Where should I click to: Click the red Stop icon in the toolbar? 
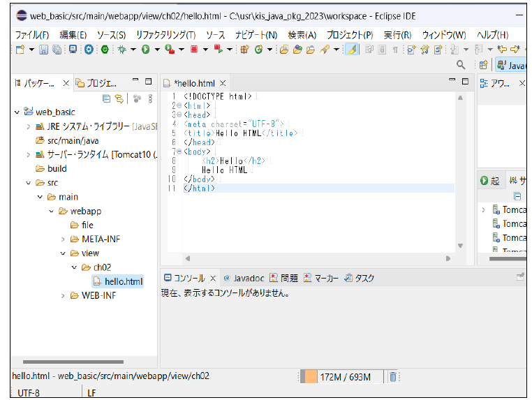(195, 50)
